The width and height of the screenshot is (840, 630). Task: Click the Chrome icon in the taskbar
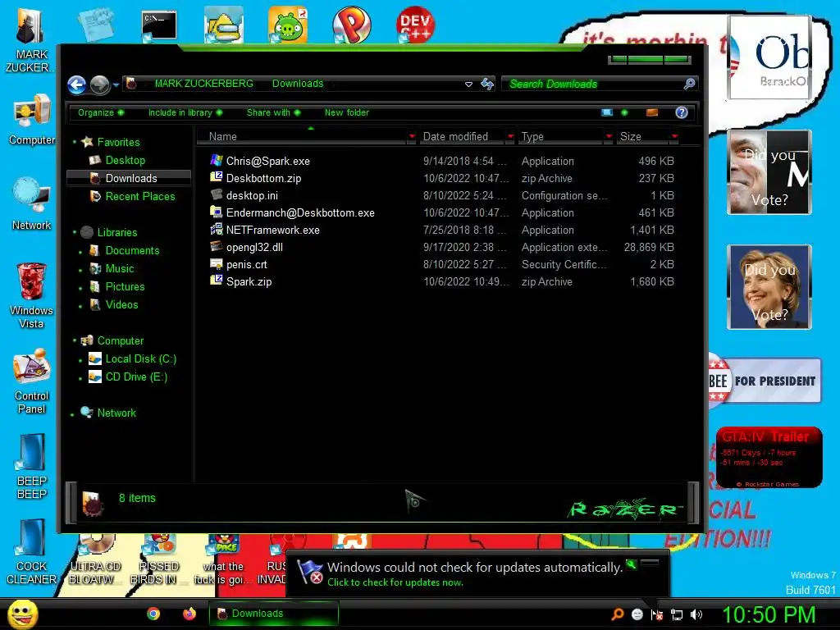pos(153,614)
